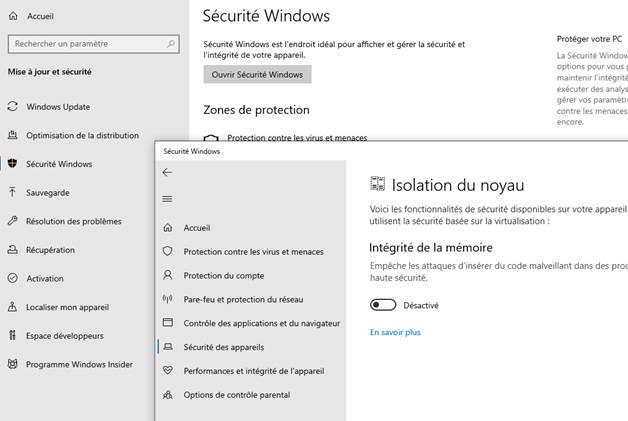Click the Résolution des problèmes wrench icon
This screenshot has height=421, width=628.
(13, 221)
